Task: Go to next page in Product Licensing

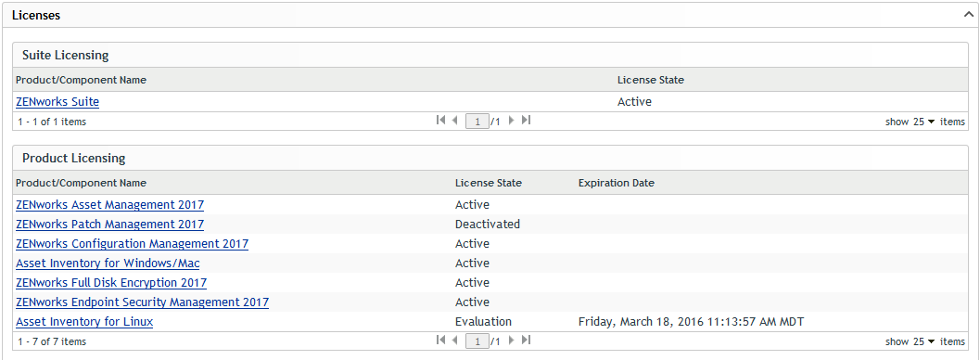Action: 512,341
